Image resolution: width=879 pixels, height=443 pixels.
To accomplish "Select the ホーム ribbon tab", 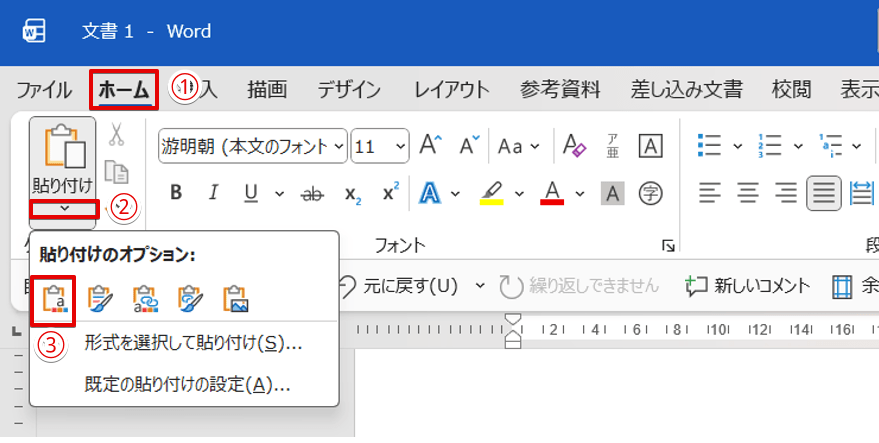I will pos(124,90).
